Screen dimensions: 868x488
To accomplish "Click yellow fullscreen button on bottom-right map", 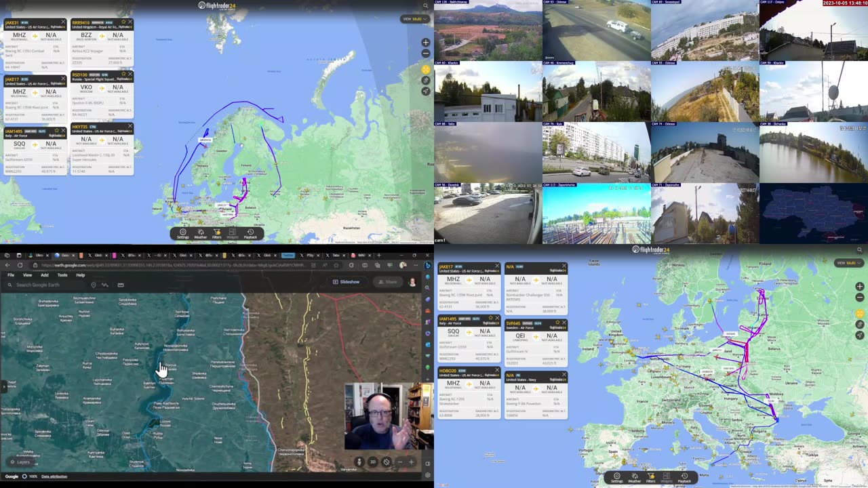I will [860, 314].
